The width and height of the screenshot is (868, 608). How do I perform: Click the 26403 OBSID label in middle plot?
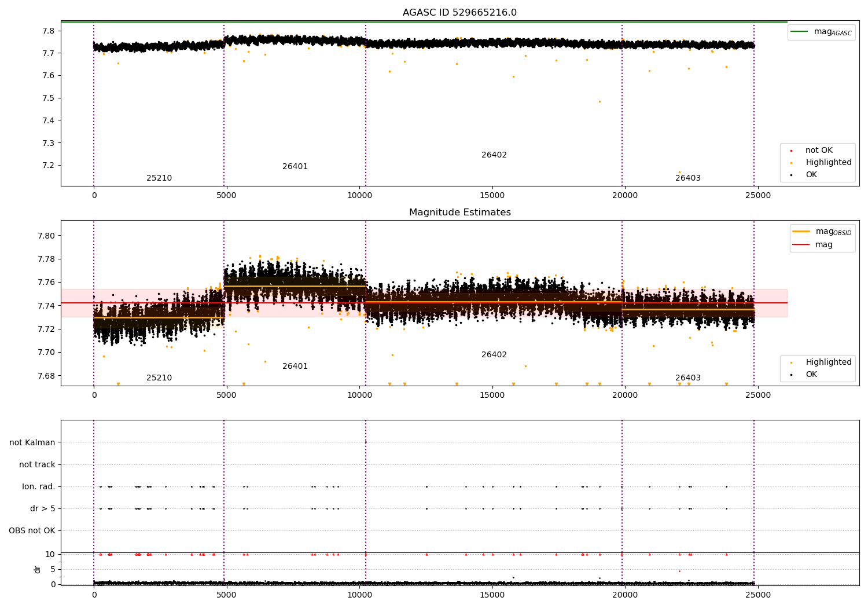coord(688,378)
